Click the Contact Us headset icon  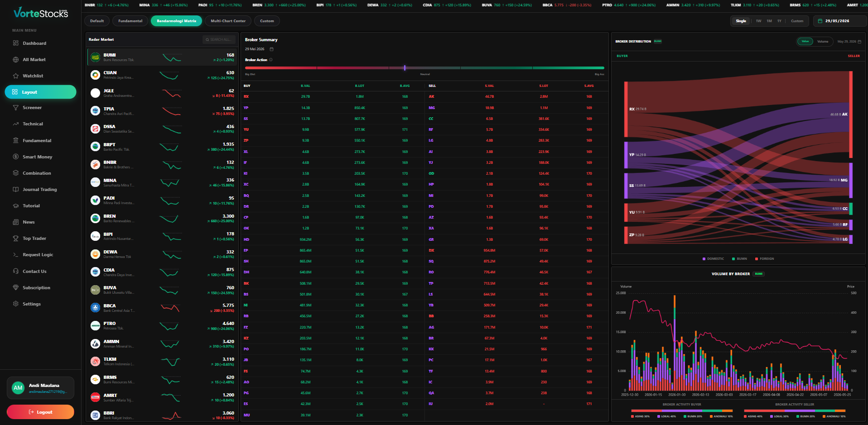tap(15, 271)
